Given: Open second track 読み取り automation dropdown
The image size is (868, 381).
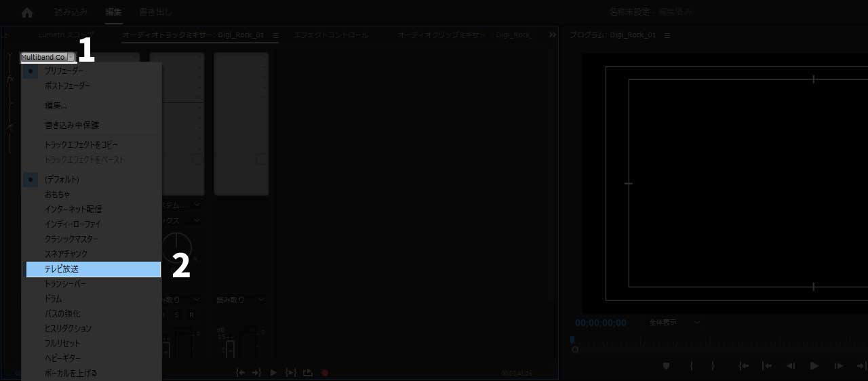Looking at the screenshot, I should 240,300.
